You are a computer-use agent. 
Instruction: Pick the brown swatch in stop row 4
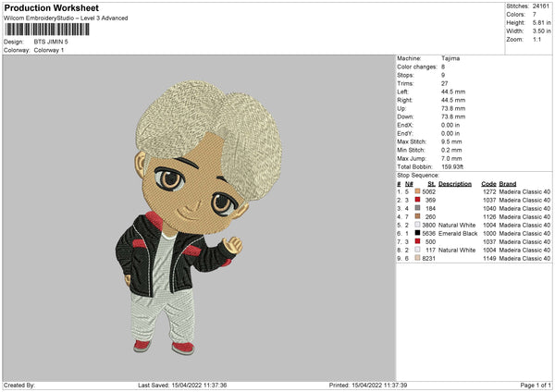click(x=417, y=216)
